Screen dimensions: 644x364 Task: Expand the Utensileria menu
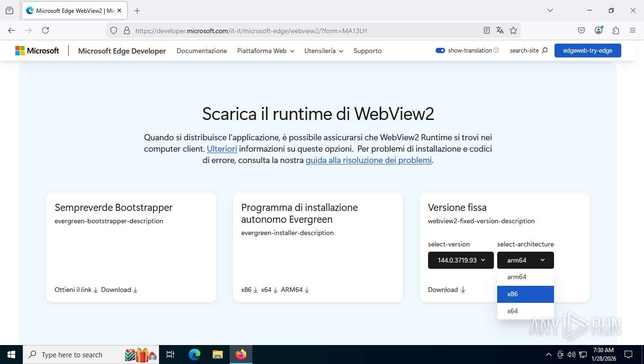pos(324,51)
